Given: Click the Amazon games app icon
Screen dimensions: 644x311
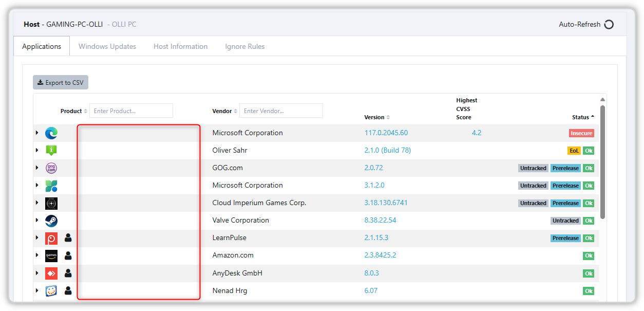Looking at the screenshot, I should click(51, 255).
